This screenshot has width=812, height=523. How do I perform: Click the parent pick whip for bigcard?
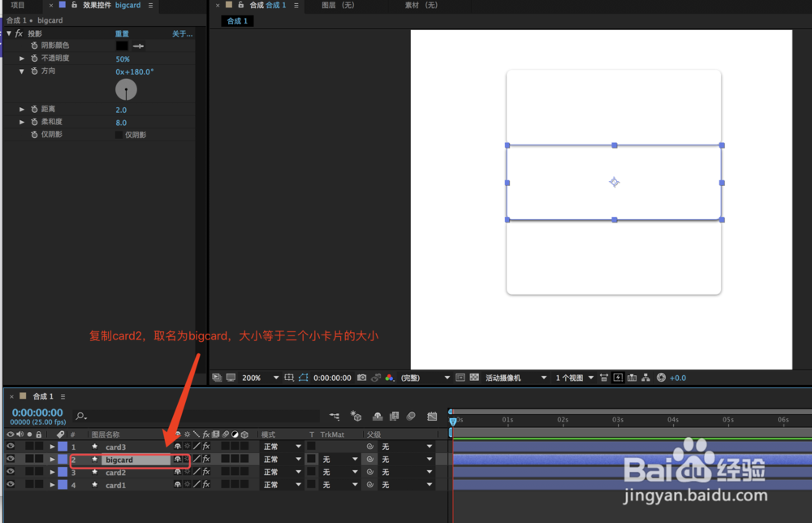369,460
